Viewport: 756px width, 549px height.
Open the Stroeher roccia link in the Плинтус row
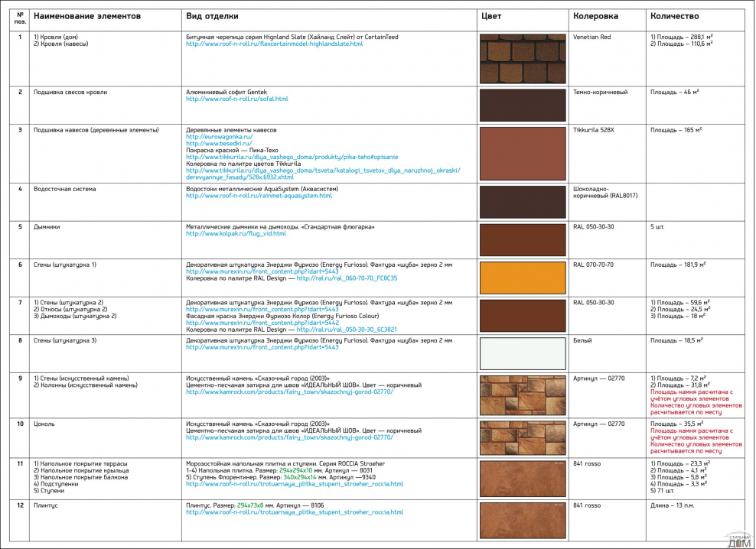[294, 512]
